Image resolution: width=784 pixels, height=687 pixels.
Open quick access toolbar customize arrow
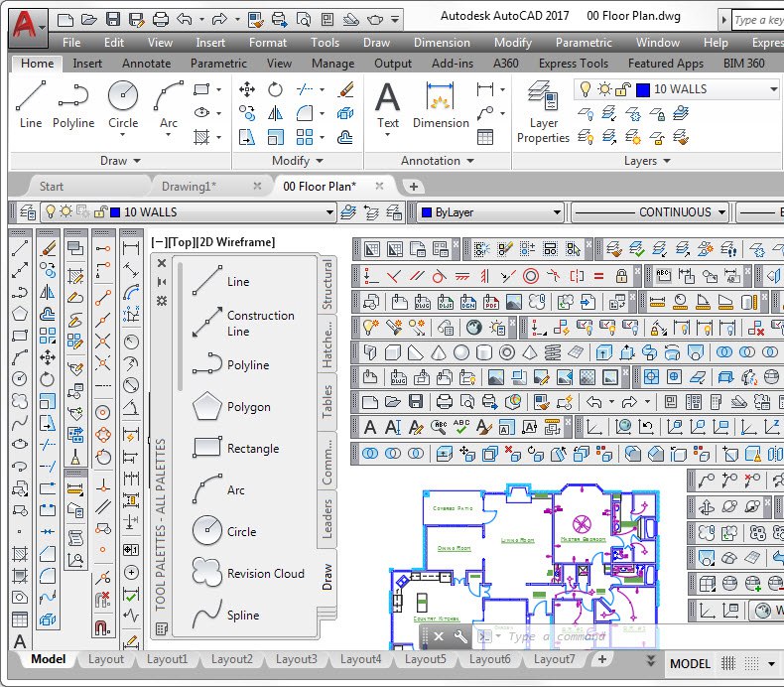(x=395, y=20)
